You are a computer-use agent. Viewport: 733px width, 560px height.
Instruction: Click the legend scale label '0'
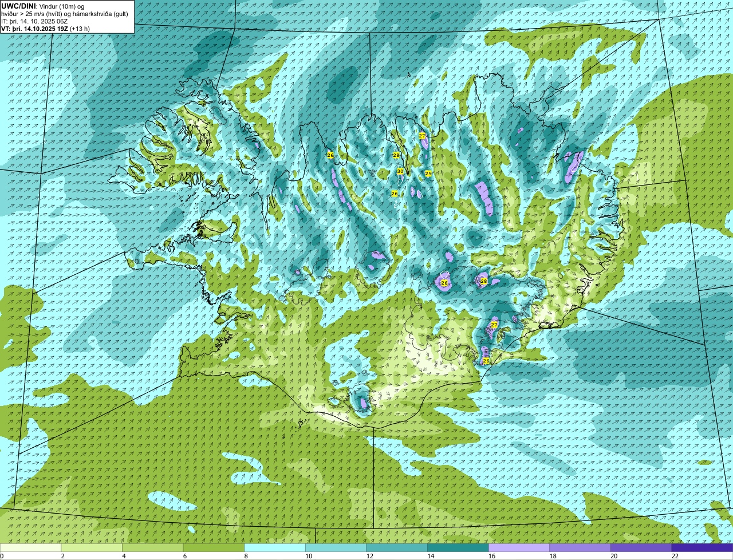2,556
